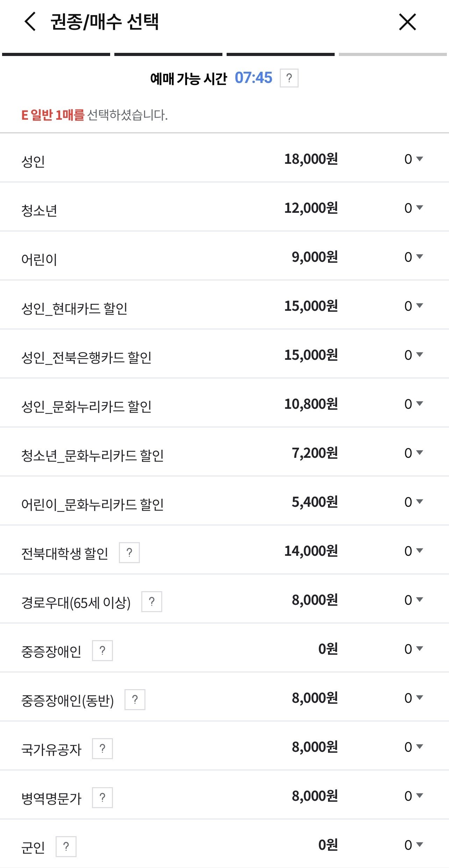Image resolution: width=449 pixels, height=868 pixels.
Task: Open help for 중증장애인(동반) ticket
Action: coord(135,700)
